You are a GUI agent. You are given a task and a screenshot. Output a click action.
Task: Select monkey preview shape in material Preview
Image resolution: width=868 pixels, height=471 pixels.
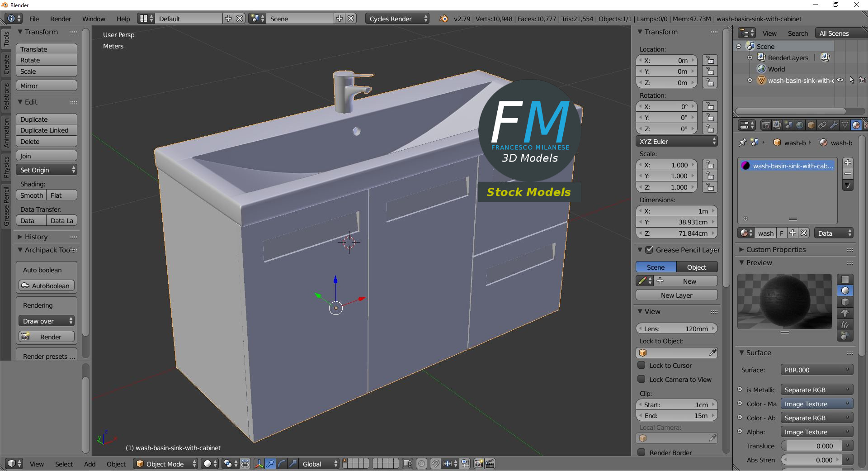click(845, 313)
